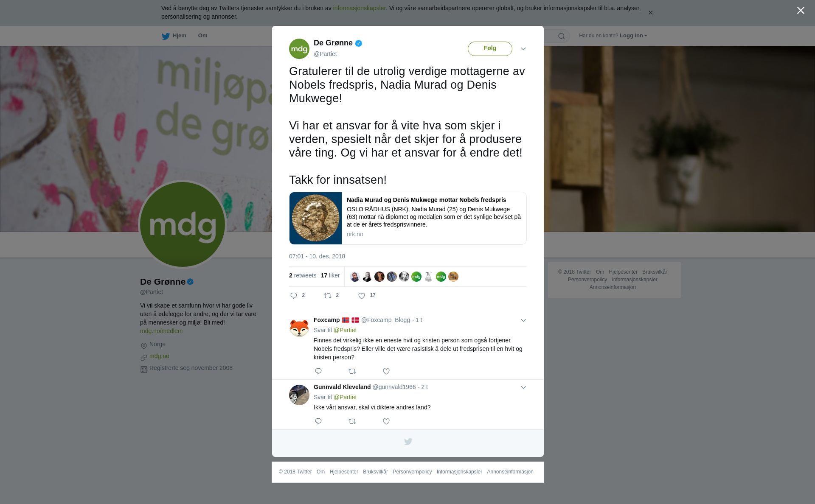Image resolution: width=815 pixels, height=504 pixels.
Task: Open the informasjonskapsler link in banner
Action: pos(359,8)
